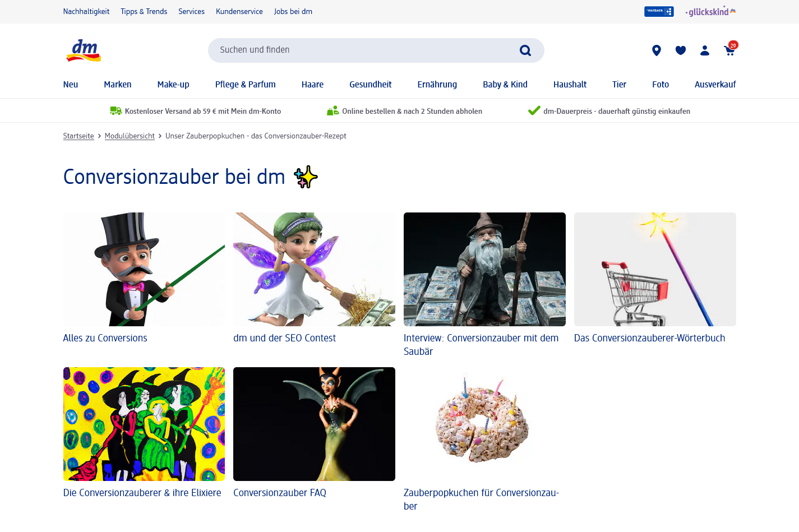Open Alles zu Conversions link
799x532 pixels.
105,338
